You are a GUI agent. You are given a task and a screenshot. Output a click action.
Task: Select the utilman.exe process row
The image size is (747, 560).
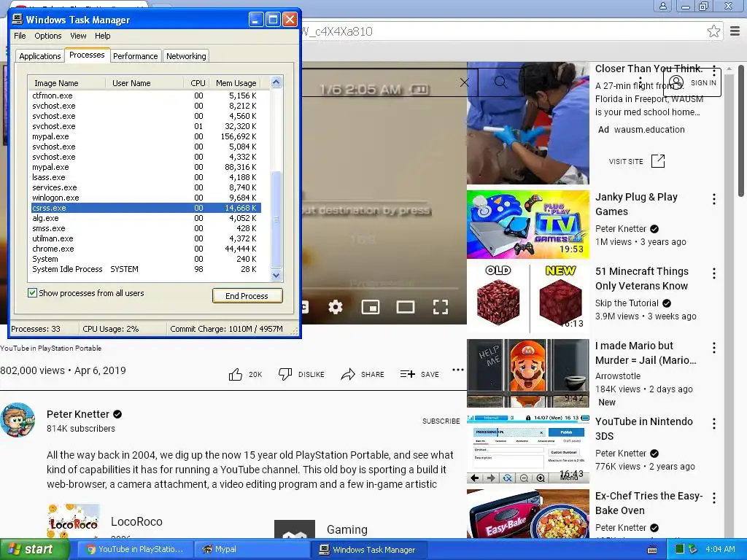146,238
